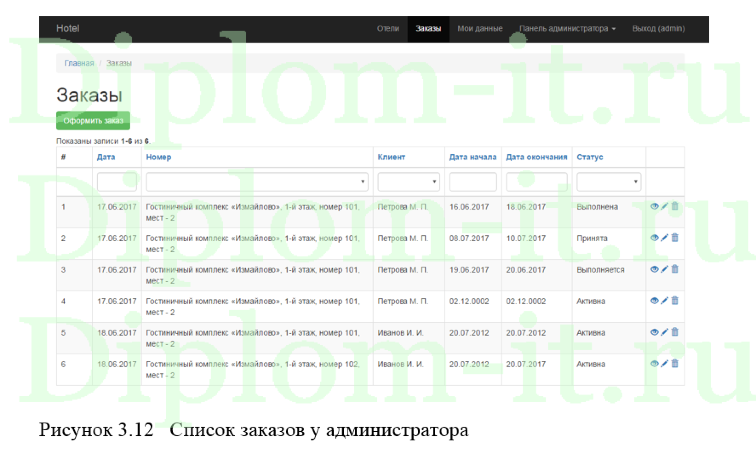This screenshot has width=756, height=460.
Task: Click the Заказы breadcrumb text
Action: (x=119, y=63)
